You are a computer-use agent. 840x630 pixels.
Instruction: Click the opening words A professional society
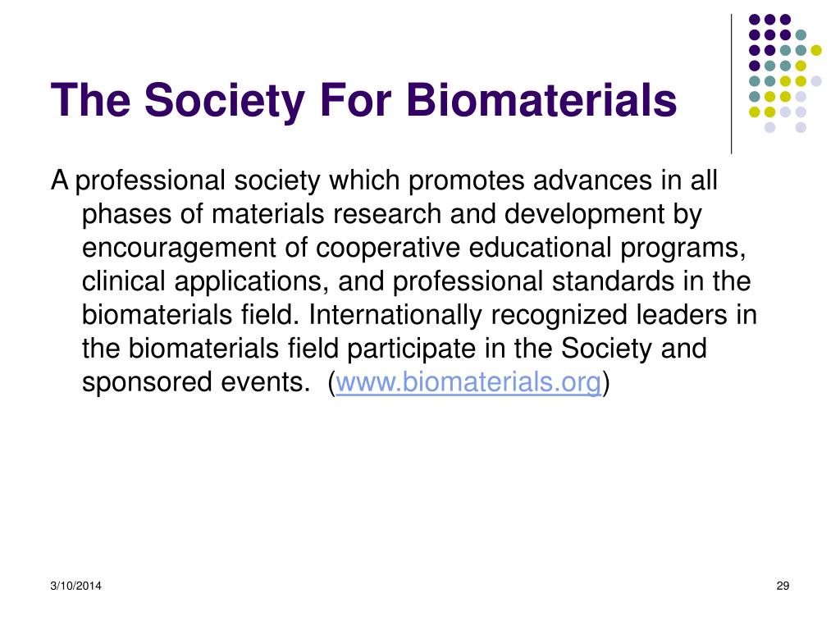pos(185,180)
